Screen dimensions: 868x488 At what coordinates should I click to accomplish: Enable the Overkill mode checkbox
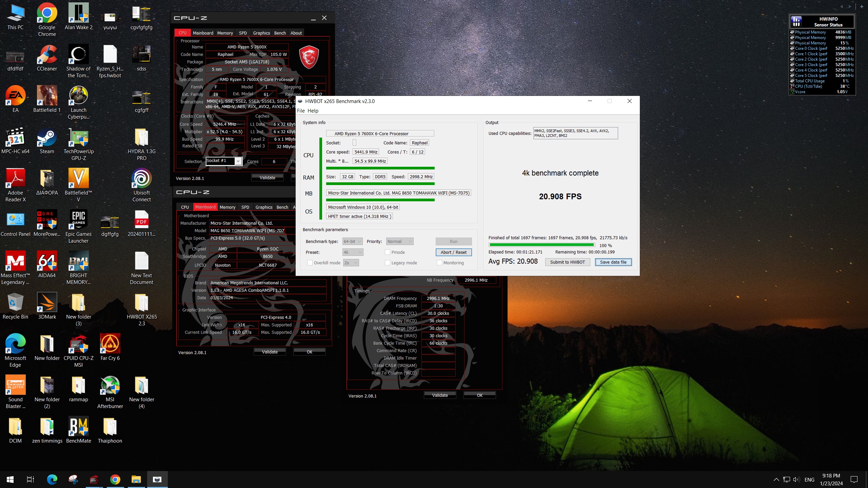[x=310, y=263]
